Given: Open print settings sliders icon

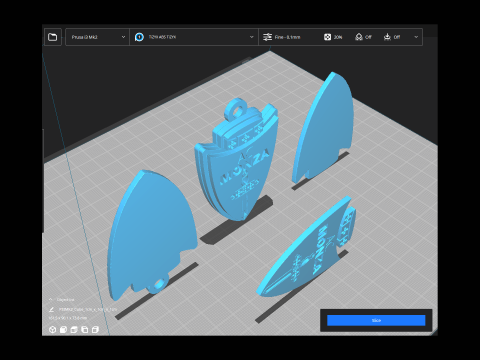Looking at the screenshot, I should click(x=267, y=37).
